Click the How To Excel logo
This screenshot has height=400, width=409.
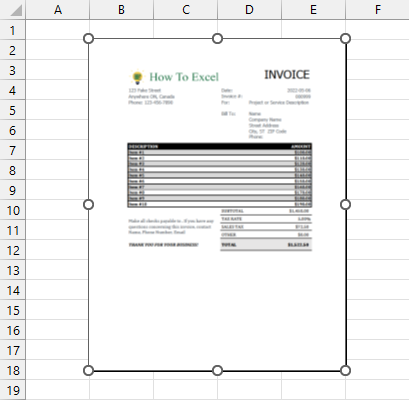(174, 77)
